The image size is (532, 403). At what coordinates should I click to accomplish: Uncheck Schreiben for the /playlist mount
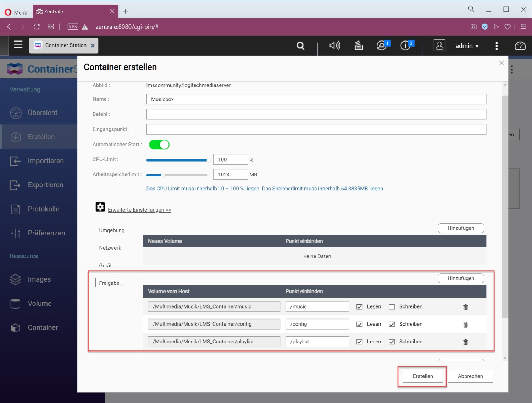[392, 342]
